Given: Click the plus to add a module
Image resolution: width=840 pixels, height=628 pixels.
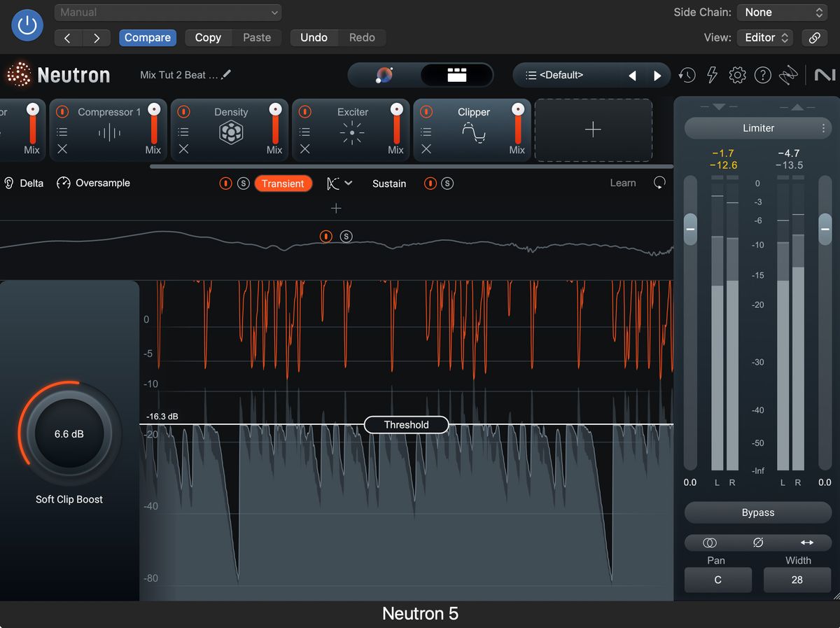Looking at the screenshot, I should point(593,130).
